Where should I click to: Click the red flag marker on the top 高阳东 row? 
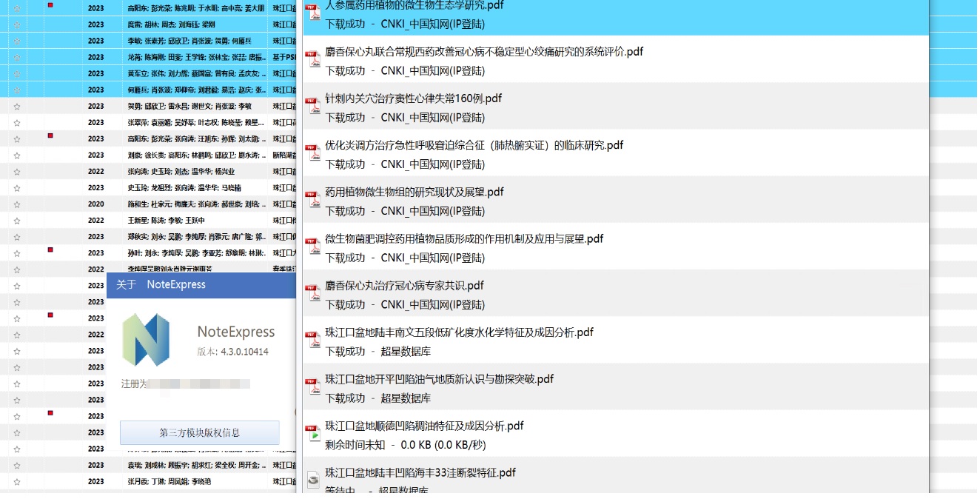[50, 6]
